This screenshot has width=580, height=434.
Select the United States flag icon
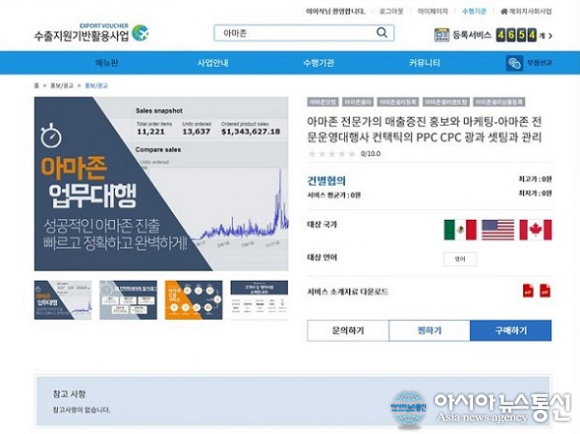click(498, 230)
